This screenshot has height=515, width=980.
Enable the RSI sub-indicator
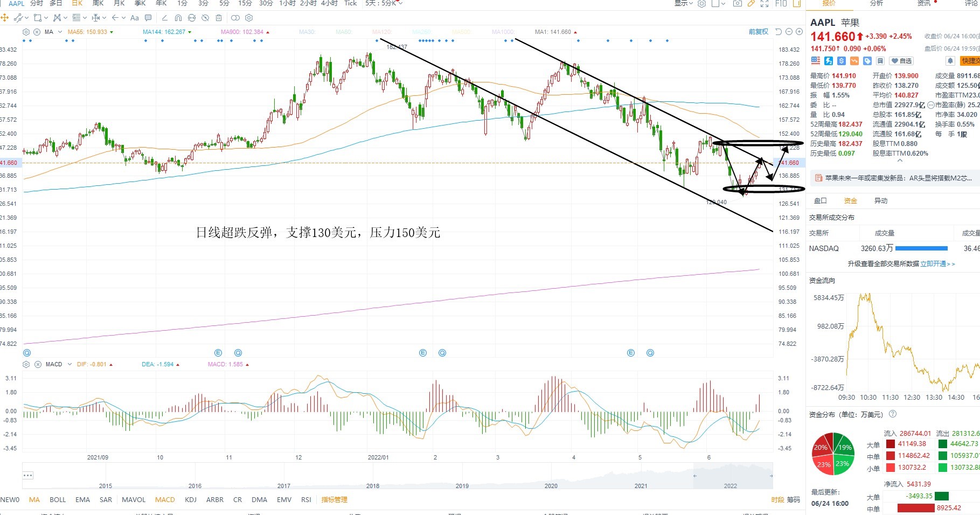(x=306, y=499)
